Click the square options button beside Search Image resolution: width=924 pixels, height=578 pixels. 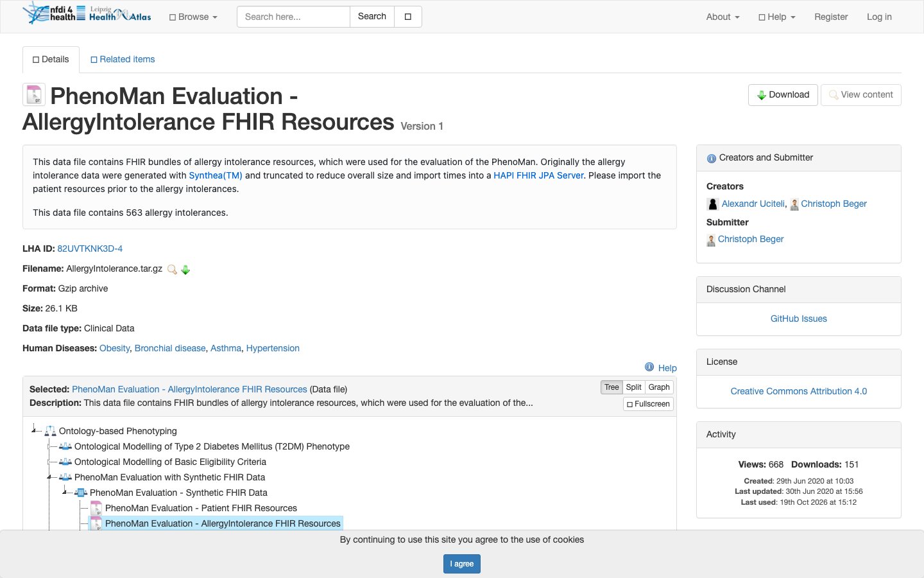408,17
